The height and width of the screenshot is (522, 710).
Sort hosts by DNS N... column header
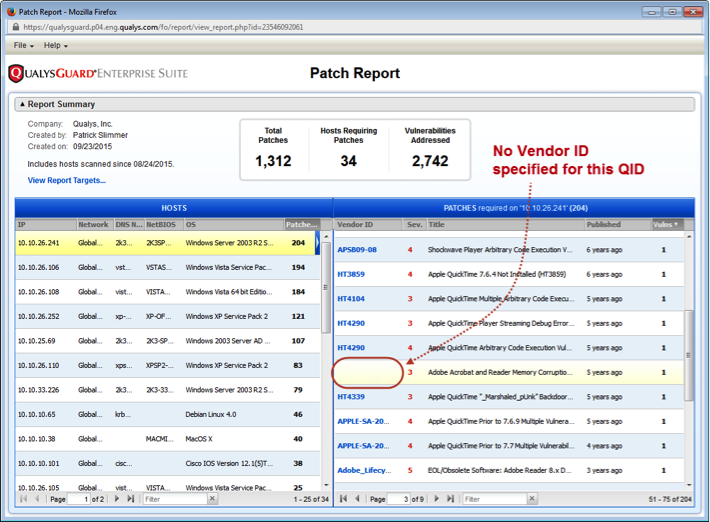pos(129,225)
